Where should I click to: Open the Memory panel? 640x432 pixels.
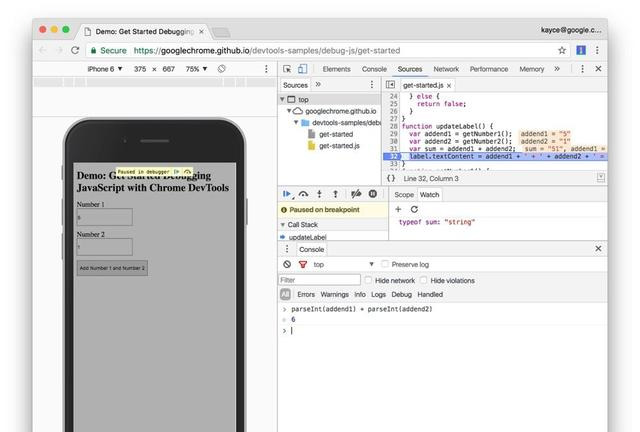(x=532, y=69)
